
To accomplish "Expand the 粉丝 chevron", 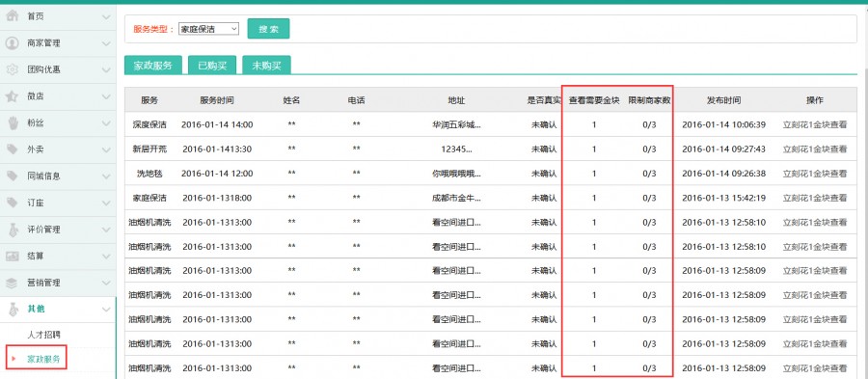I will [106, 122].
